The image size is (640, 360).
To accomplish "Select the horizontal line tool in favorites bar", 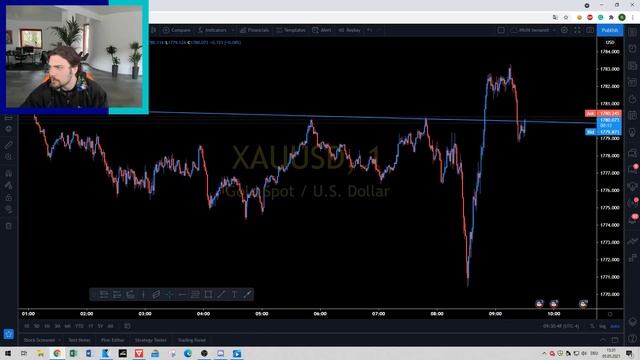I will [182, 294].
